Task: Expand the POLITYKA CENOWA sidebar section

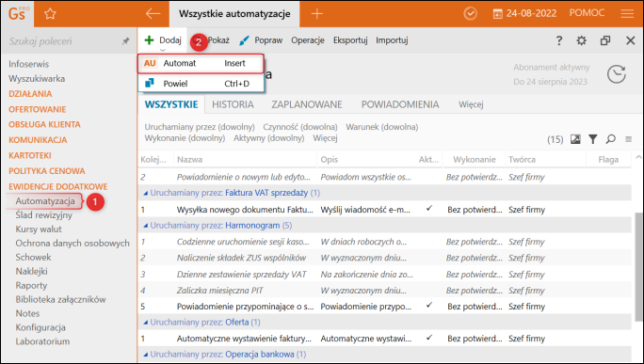Action: [47, 171]
